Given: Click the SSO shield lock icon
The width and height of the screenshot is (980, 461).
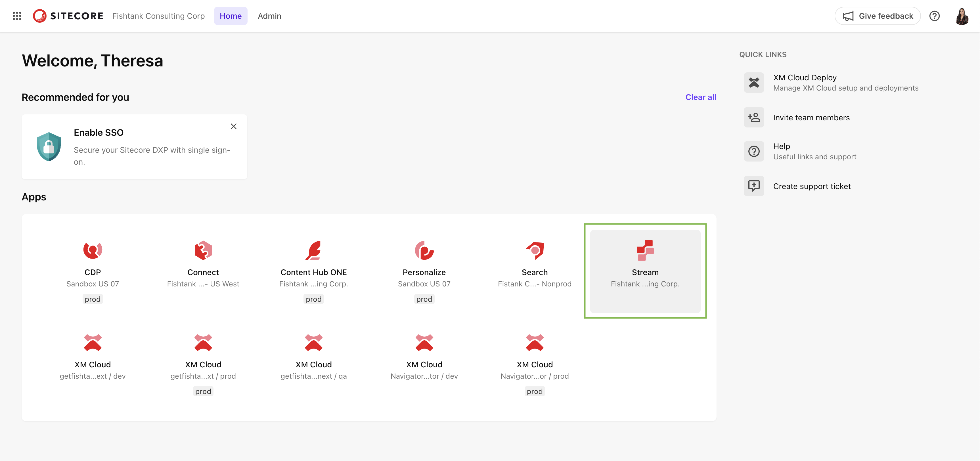Looking at the screenshot, I should click(x=49, y=147).
